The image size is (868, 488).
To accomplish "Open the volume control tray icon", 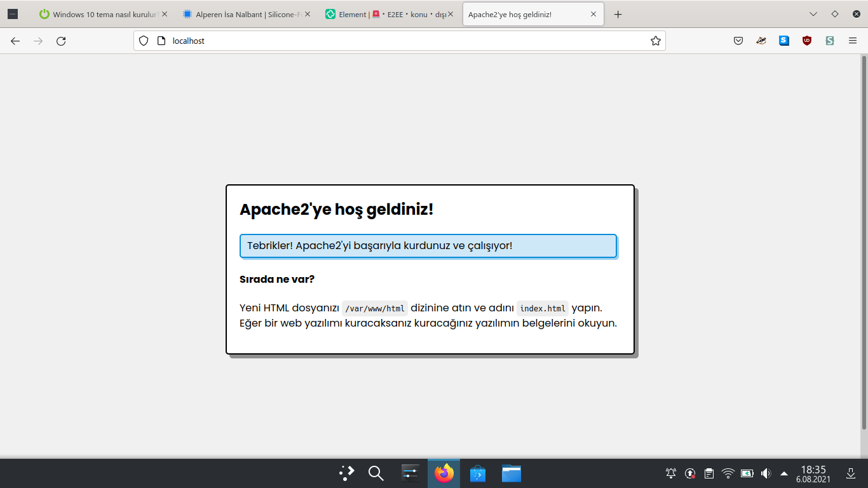I will (766, 473).
